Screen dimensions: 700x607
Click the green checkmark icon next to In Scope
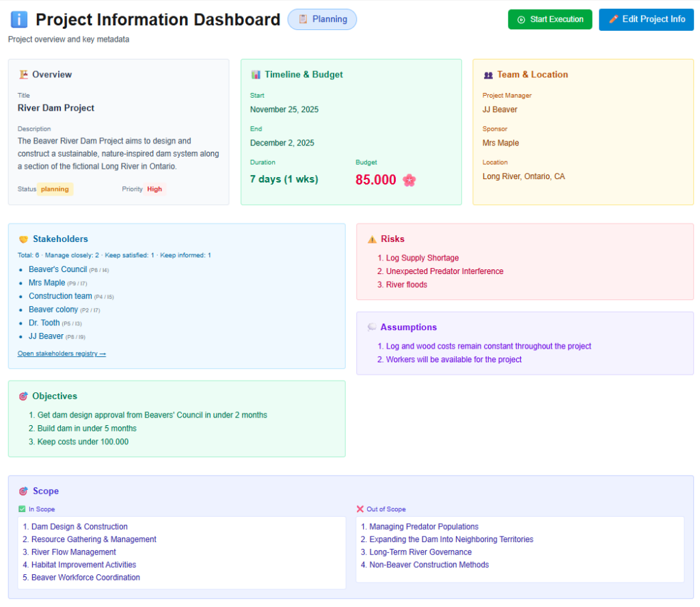[23, 509]
